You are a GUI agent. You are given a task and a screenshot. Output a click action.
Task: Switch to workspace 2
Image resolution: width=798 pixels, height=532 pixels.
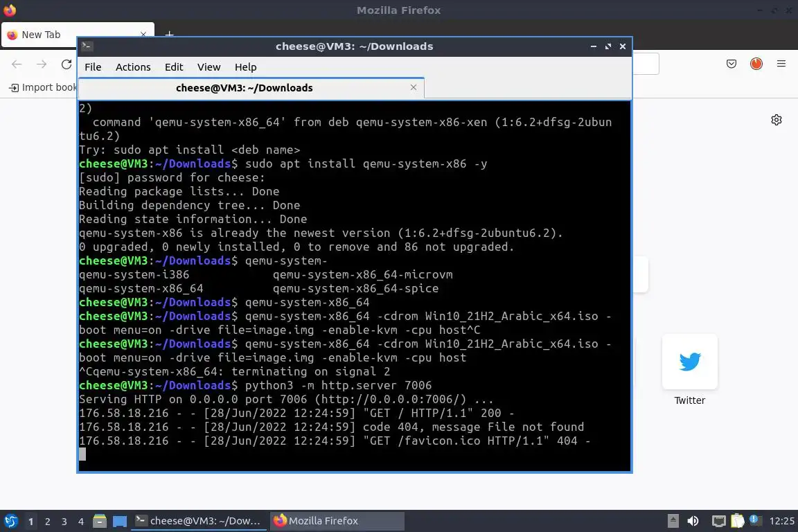[47, 522]
